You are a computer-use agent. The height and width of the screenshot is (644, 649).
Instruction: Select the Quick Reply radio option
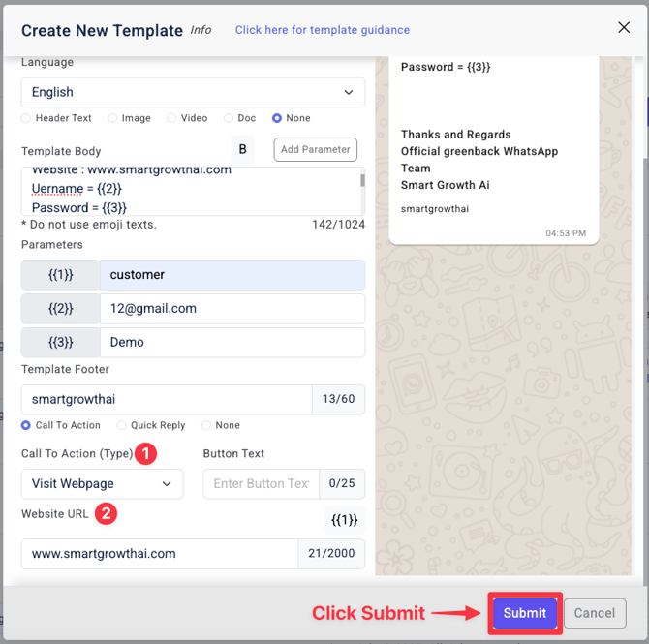pos(122,425)
